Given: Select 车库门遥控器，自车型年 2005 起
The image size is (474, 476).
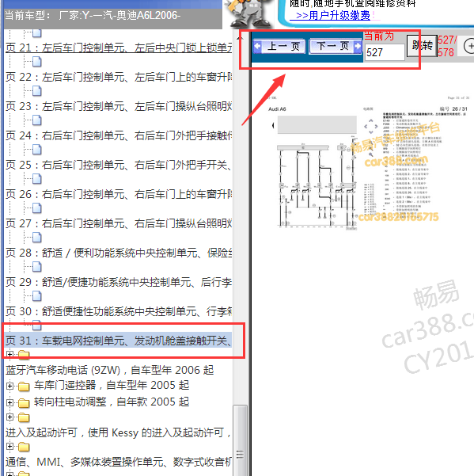Looking at the screenshot, I should coord(112,385).
